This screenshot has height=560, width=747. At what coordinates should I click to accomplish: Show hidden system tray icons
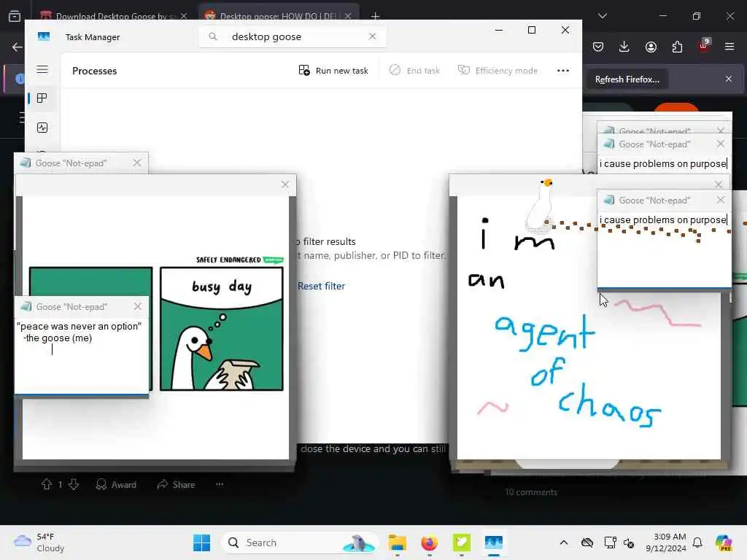(564, 542)
